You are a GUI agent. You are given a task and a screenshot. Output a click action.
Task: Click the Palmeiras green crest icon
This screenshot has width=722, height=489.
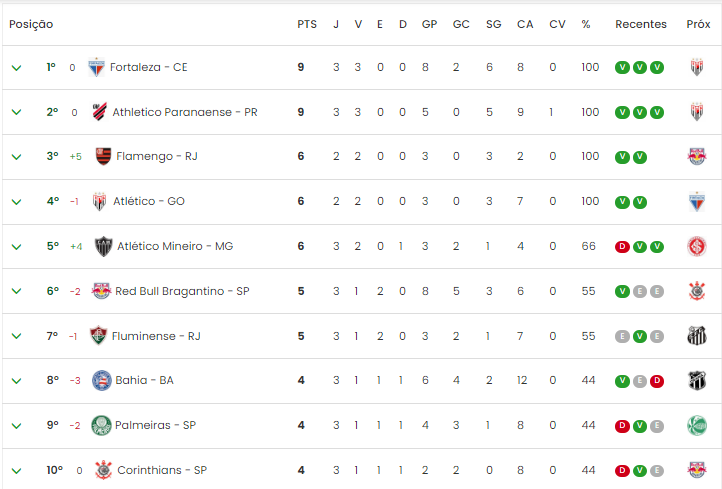point(101,425)
